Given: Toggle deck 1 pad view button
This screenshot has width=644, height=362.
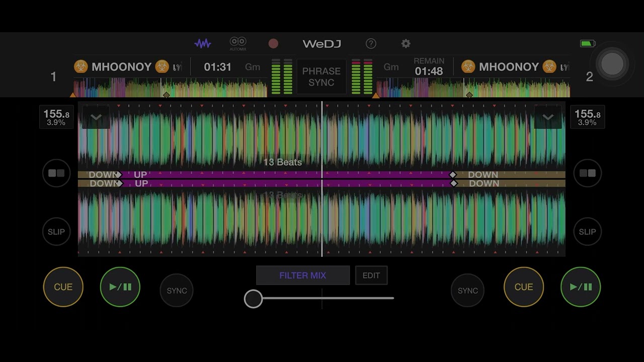Looking at the screenshot, I should tap(56, 173).
